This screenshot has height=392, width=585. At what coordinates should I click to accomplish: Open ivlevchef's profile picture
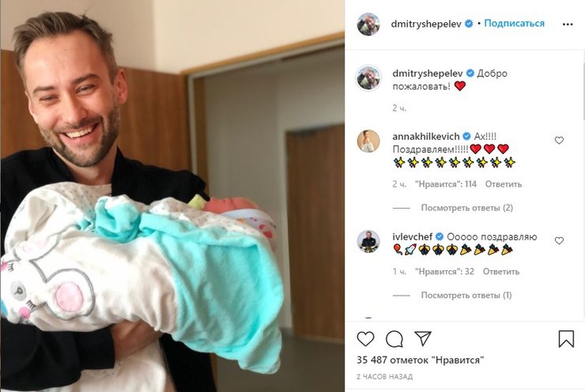pos(368,242)
